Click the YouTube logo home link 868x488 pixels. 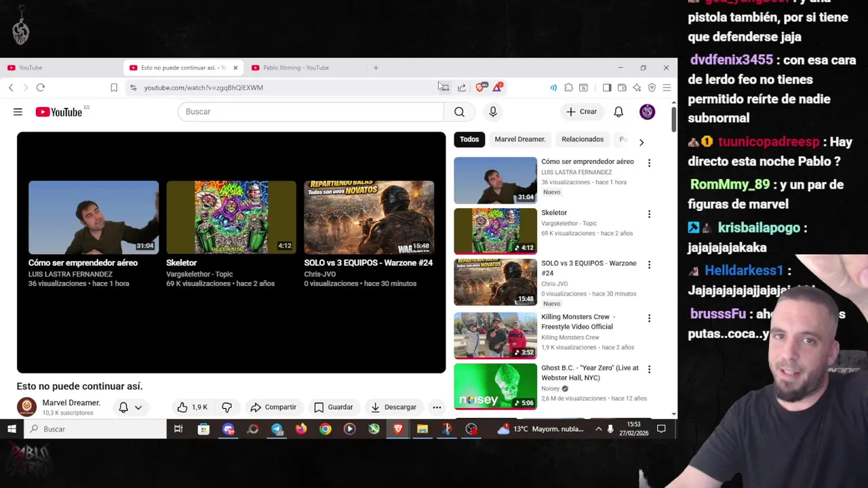(x=58, y=112)
